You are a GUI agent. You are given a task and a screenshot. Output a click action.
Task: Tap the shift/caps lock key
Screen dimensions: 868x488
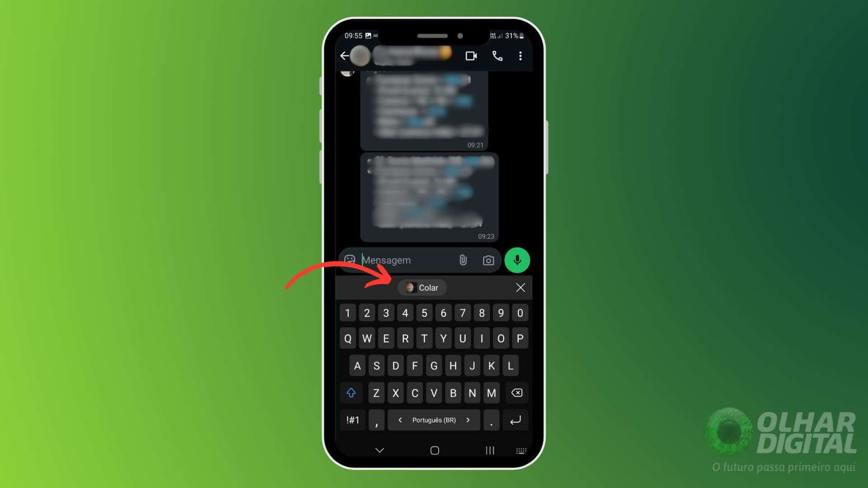tap(350, 393)
